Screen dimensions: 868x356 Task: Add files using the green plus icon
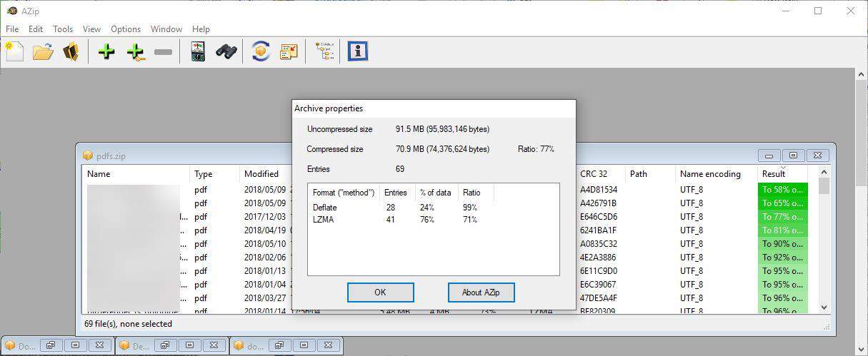106,51
